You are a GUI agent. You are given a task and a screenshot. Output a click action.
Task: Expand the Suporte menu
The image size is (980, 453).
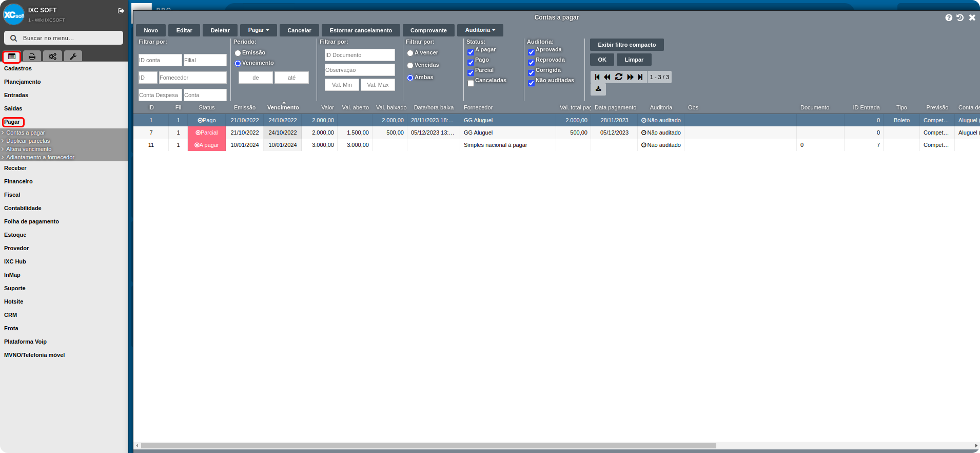pos(15,288)
